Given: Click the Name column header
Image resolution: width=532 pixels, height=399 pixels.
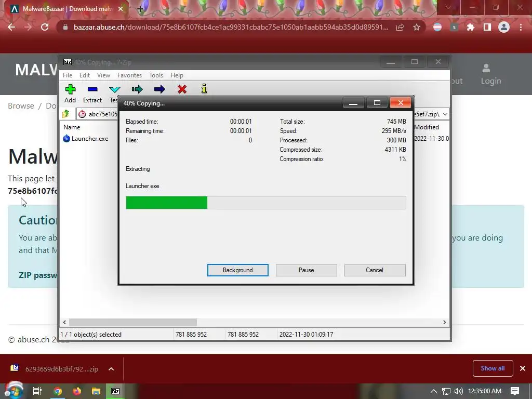Looking at the screenshot, I should pyautogui.click(x=72, y=127).
